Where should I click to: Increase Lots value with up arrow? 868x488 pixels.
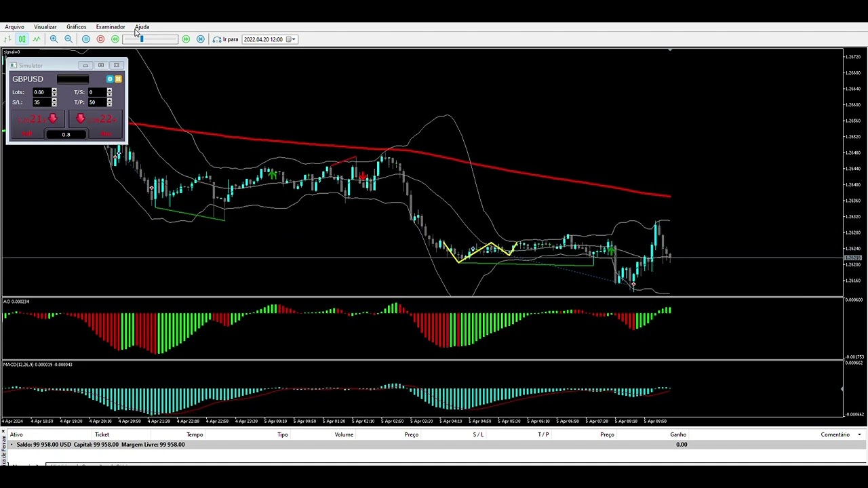[x=54, y=90]
